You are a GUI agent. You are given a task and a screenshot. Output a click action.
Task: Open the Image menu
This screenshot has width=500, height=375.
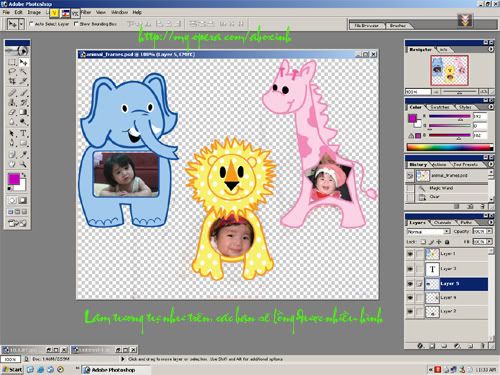tap(34, 12)
